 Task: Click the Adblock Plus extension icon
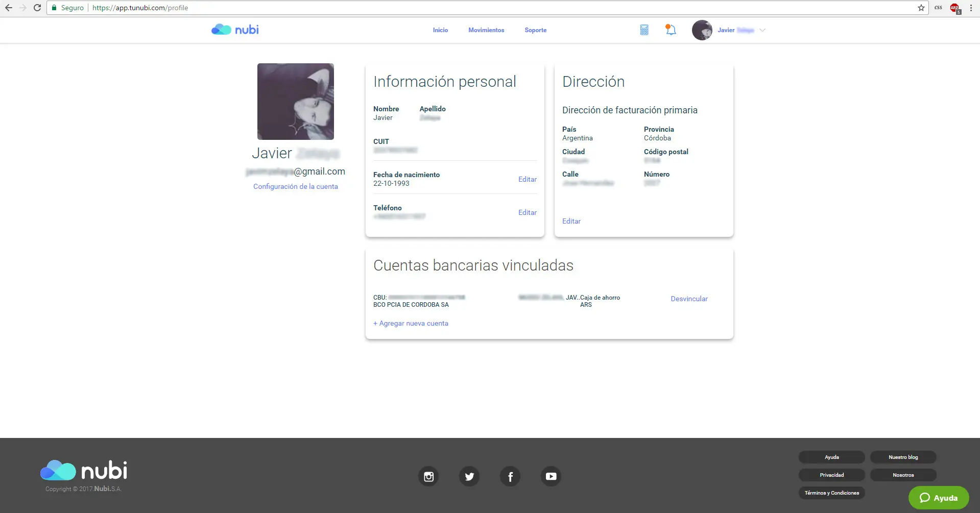tap(954, 8)
